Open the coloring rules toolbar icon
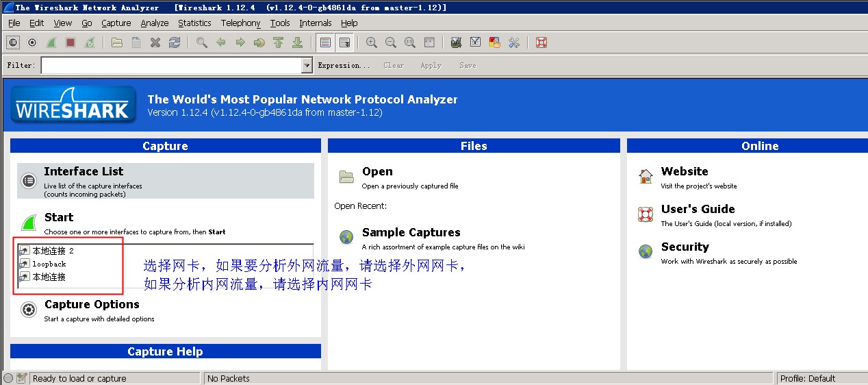The height and width of the screenshot is (385, 868). tap(494, 42)
